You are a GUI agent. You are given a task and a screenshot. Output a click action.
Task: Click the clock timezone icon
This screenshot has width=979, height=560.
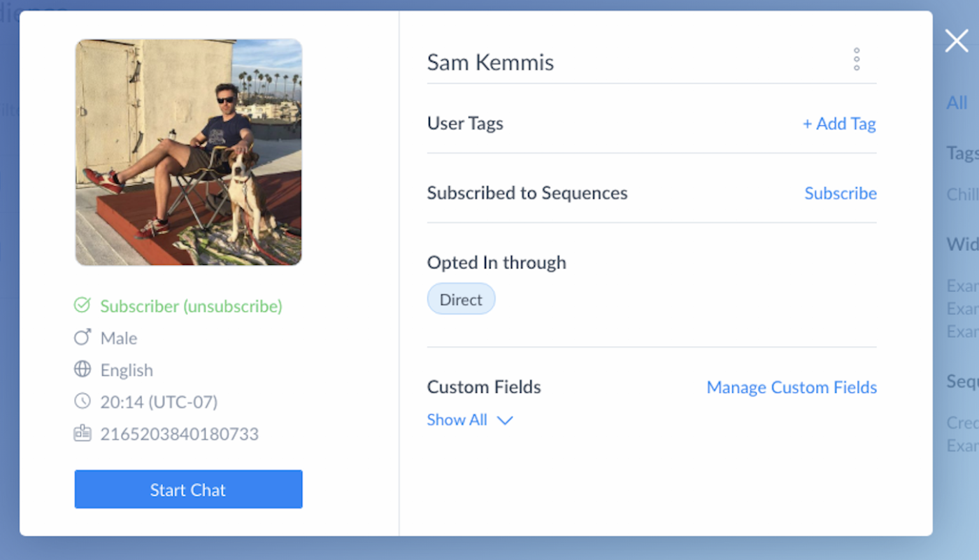tap(83, 401)
